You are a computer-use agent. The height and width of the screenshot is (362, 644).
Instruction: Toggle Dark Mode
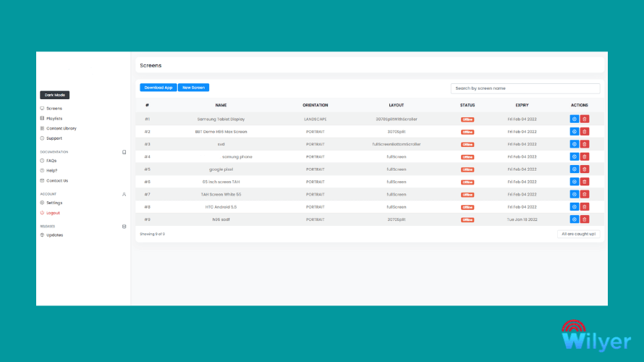[x=54, y=95]
